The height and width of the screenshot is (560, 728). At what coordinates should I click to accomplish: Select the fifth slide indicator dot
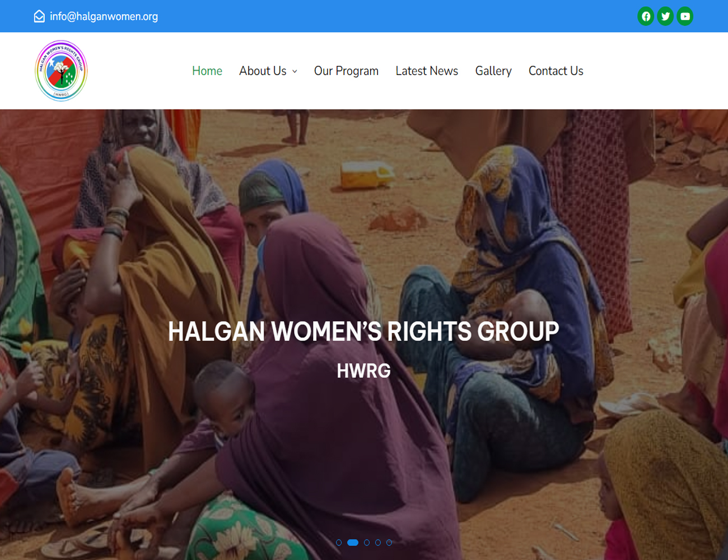pos(389,543)
